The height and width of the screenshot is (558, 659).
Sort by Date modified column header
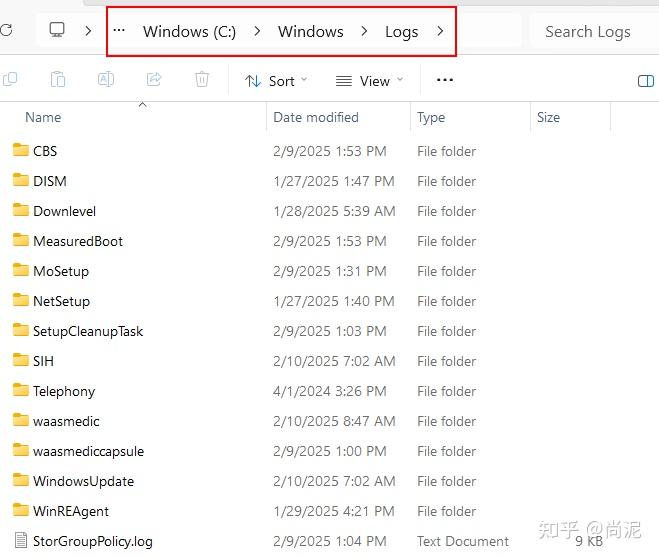pos(316,117)
